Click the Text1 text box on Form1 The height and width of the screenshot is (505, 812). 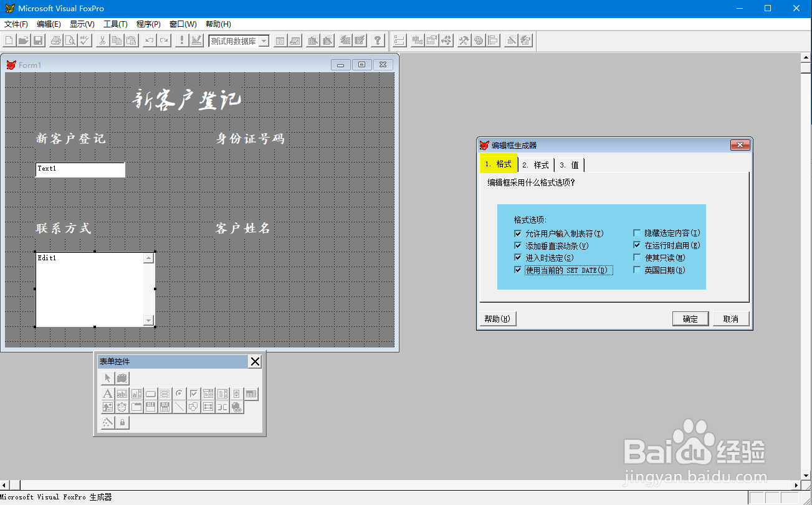pos(80,169)
